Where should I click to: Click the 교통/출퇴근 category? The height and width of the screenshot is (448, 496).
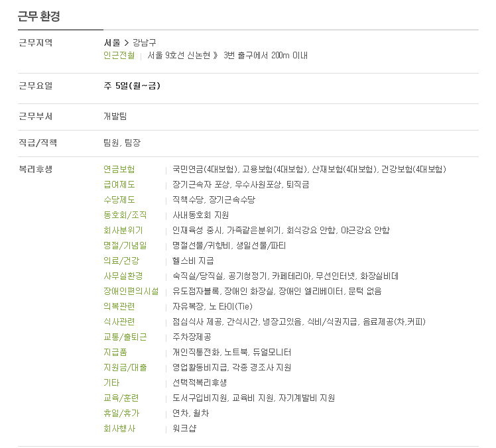(x=125, y=337)
